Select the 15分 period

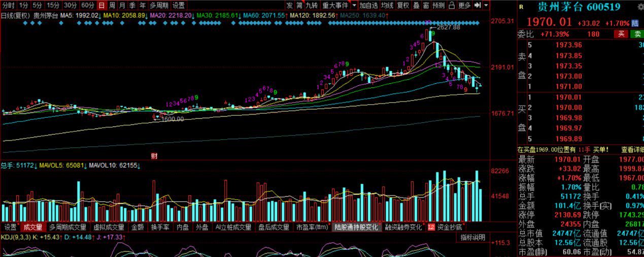tap(54, 5)
